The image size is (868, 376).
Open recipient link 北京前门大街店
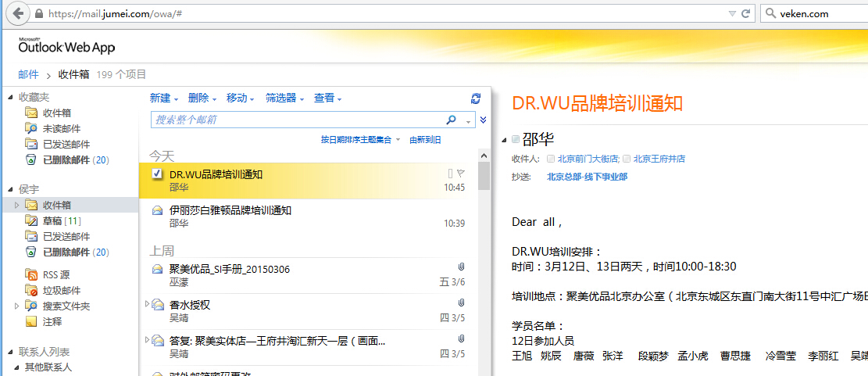pyautogui.click(x=588, y=159)
